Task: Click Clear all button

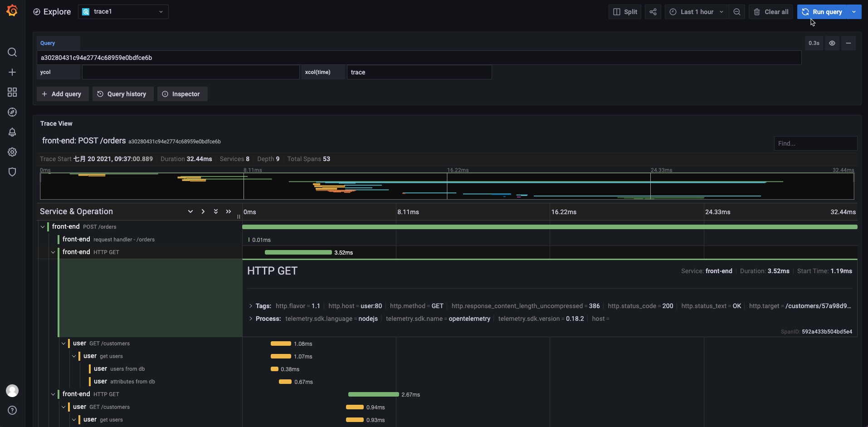Action: [x=771, y=12]
